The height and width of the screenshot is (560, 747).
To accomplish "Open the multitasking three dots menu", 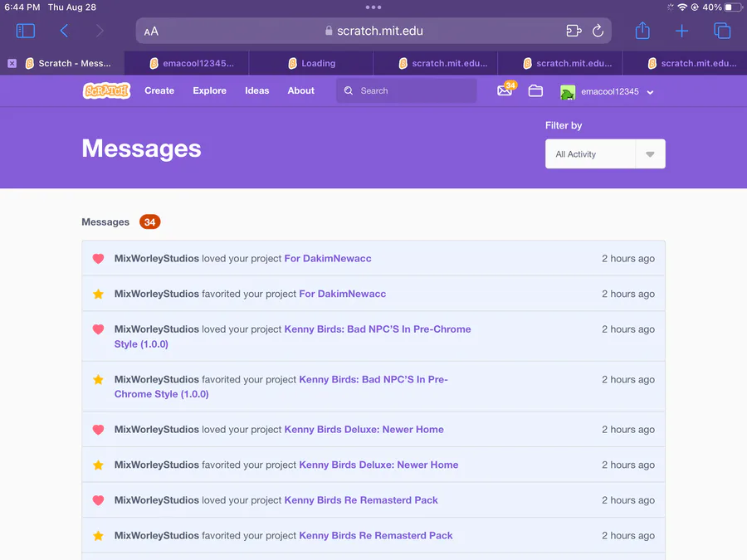I will click(373, 7).
